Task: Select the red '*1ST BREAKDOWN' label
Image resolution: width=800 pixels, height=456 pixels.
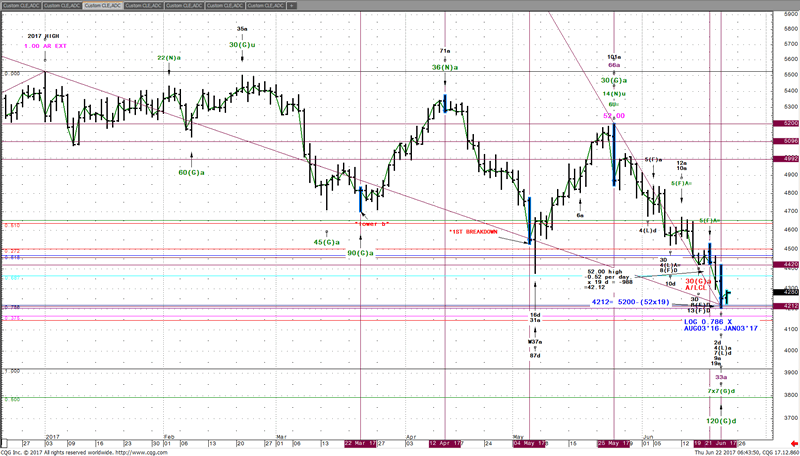Action: point(473,232)
